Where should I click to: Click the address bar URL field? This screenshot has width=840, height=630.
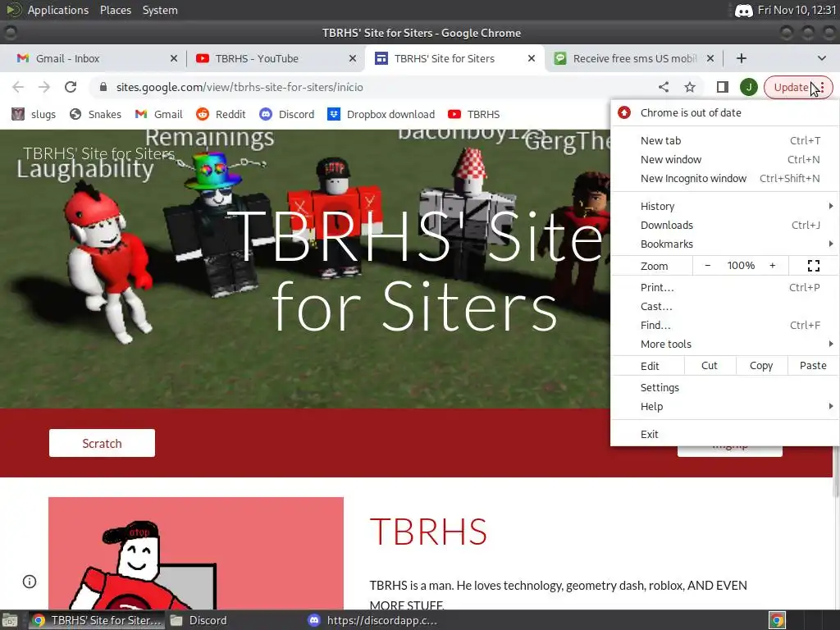tap(375, 87)
